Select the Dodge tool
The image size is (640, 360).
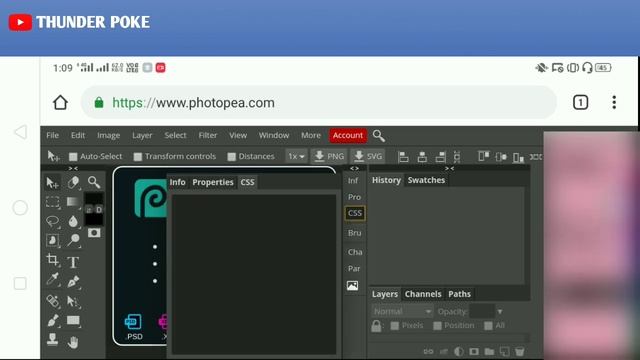pos(73,240)
